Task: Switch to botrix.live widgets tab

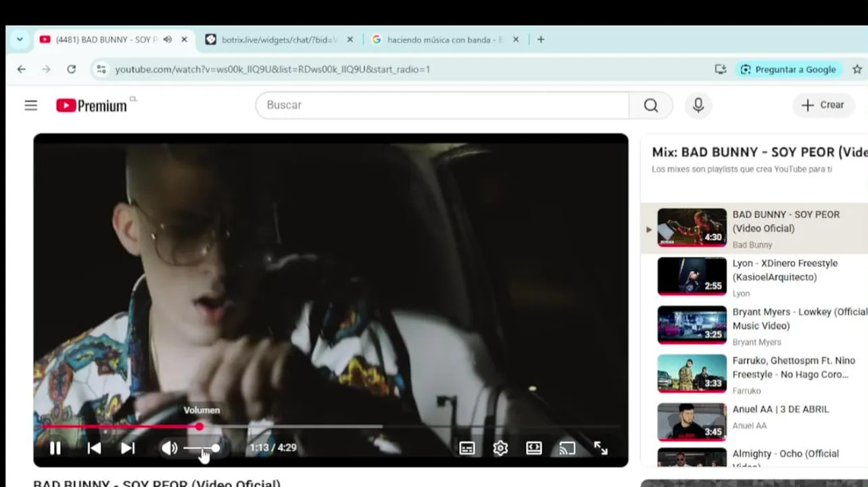Action: coord(279,40)
